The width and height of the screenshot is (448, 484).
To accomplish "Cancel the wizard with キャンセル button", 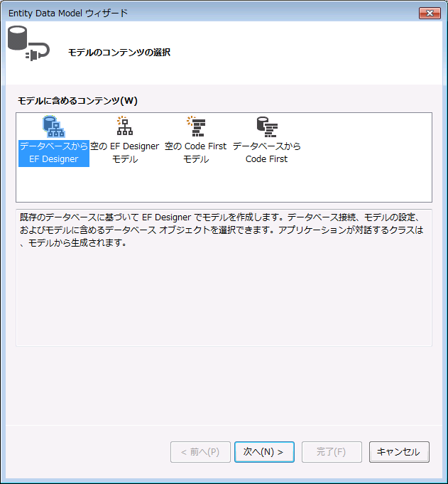I will point(399,452).
